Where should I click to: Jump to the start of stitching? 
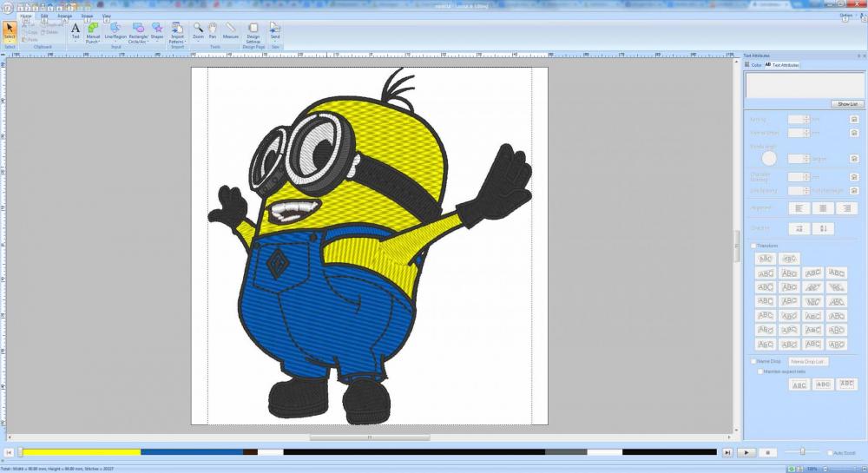tap(9, 452)
